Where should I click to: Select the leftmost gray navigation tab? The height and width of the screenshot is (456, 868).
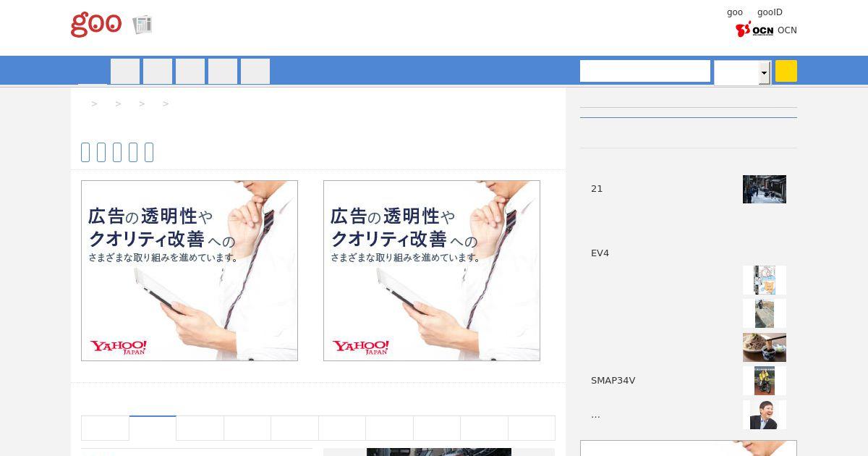coord(125,72)
